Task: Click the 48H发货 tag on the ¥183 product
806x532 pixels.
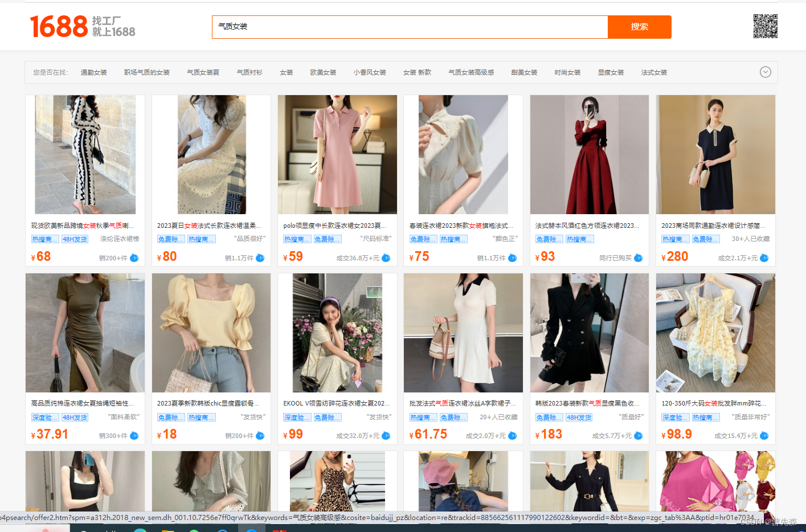Action: [579, 418]
